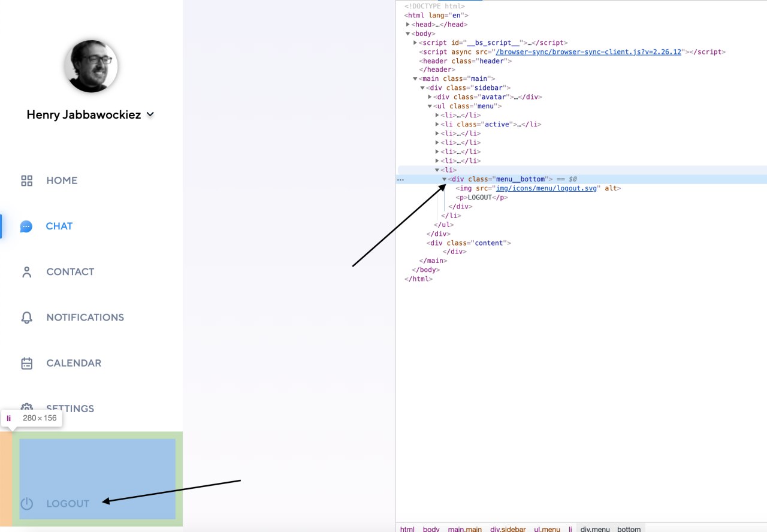Select the closing </main> tag line
Image resolution: width=767 pixels, height=532 pixels.
(x=433, y=261)
